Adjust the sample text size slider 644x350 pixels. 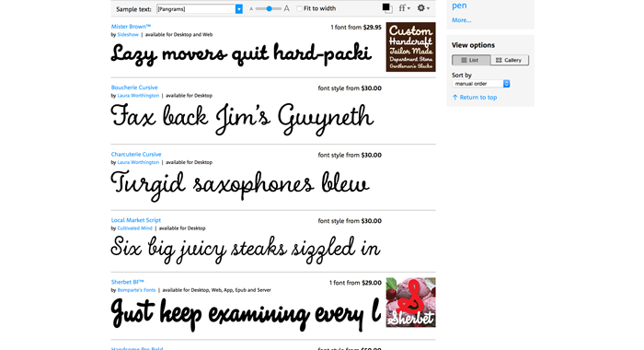click(269, 8)
